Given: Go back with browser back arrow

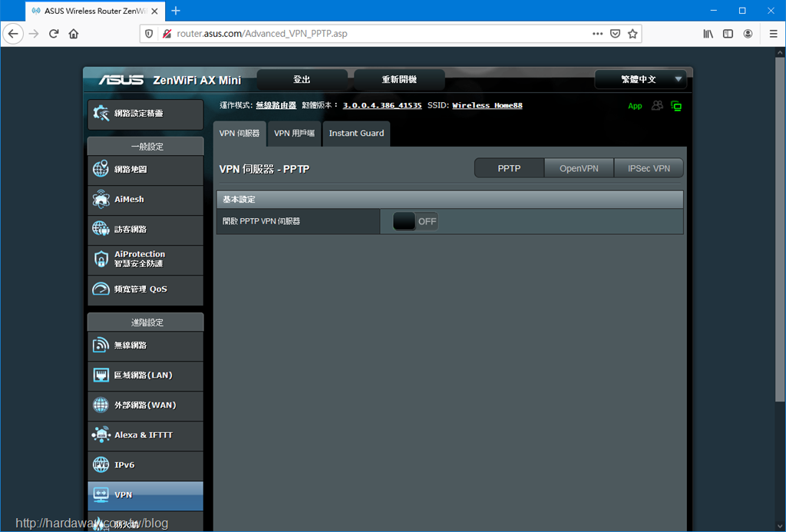Looking at the screenshot, I should coord(13,34).
